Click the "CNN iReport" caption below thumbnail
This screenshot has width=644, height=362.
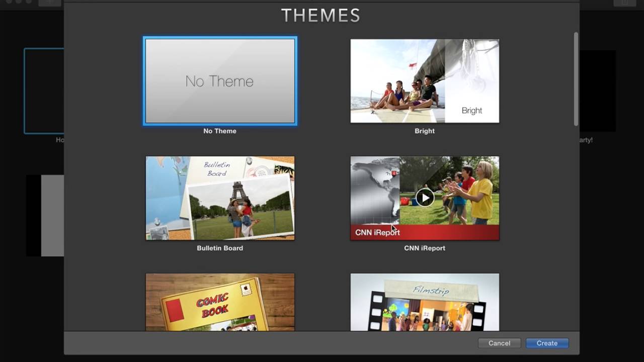point(425,248)
